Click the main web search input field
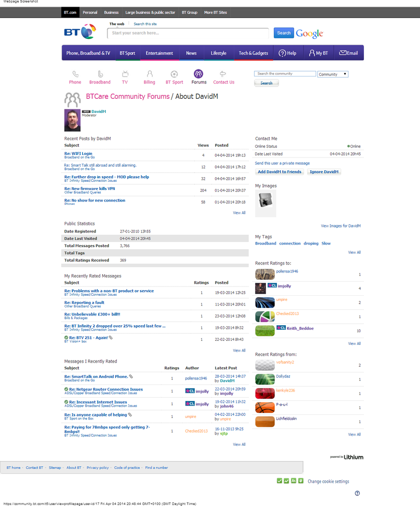420x506 pixels. 188,33
